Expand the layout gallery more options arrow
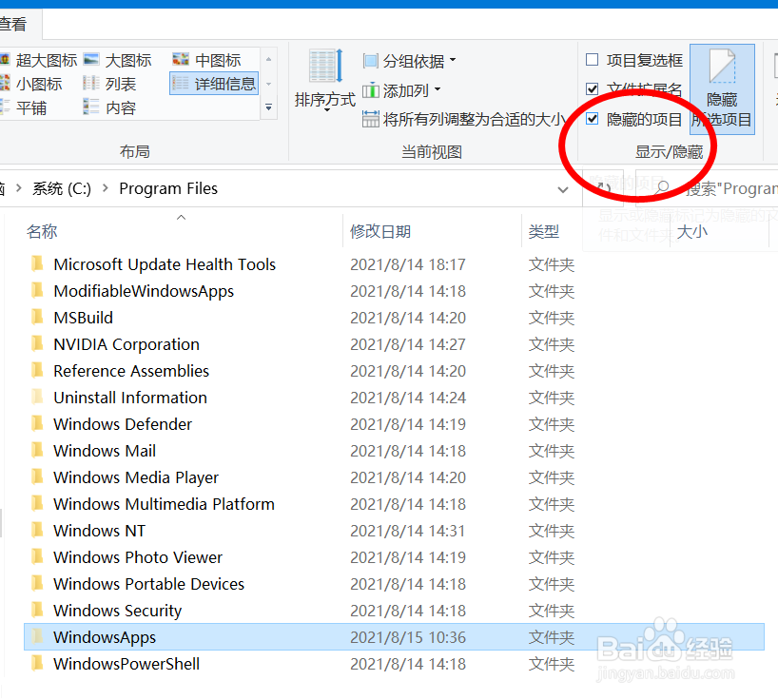The height and width of the screenshot is (700, 778). tap(268, 107)
